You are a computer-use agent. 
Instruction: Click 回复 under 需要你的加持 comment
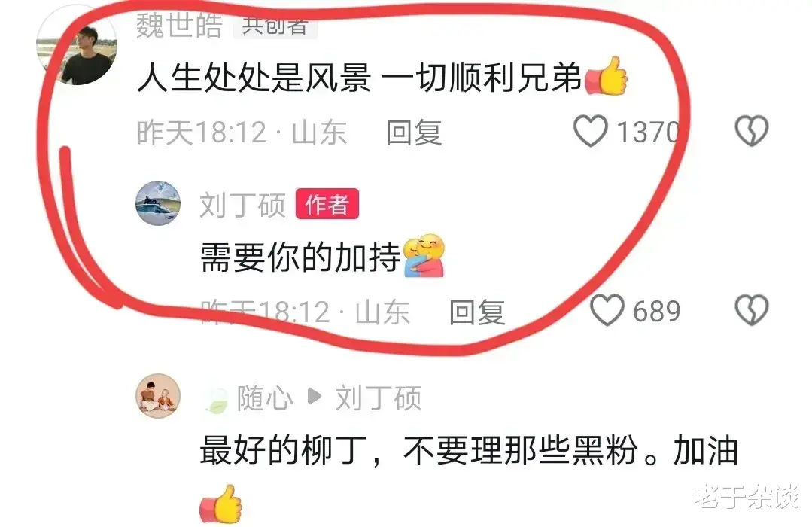(477, 312)
